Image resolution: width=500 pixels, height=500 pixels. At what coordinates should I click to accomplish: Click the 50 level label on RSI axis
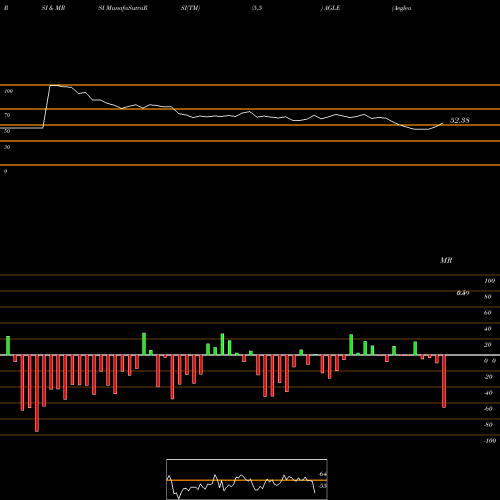[7, 131]
